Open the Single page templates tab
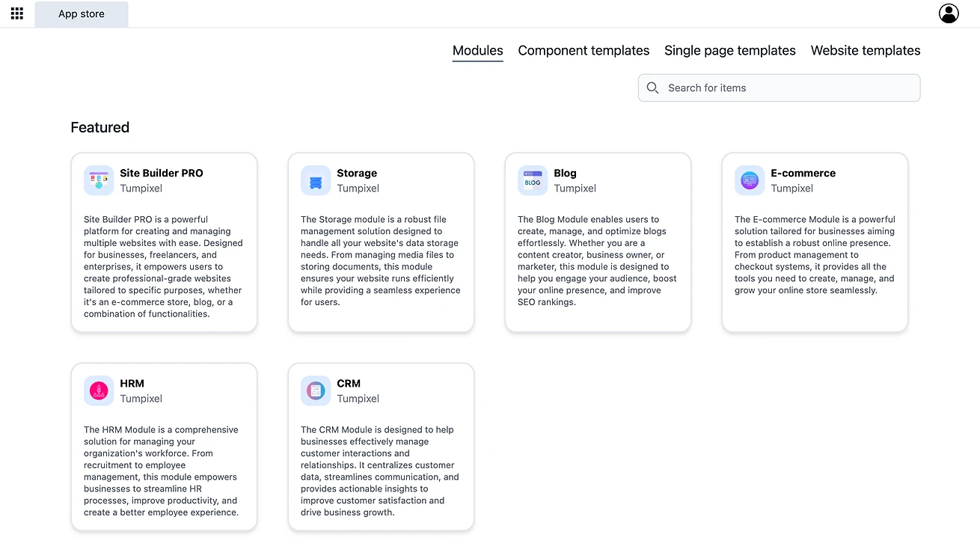Image resolution: width=980 pixels, height=549 pixels. coord(729,51)
